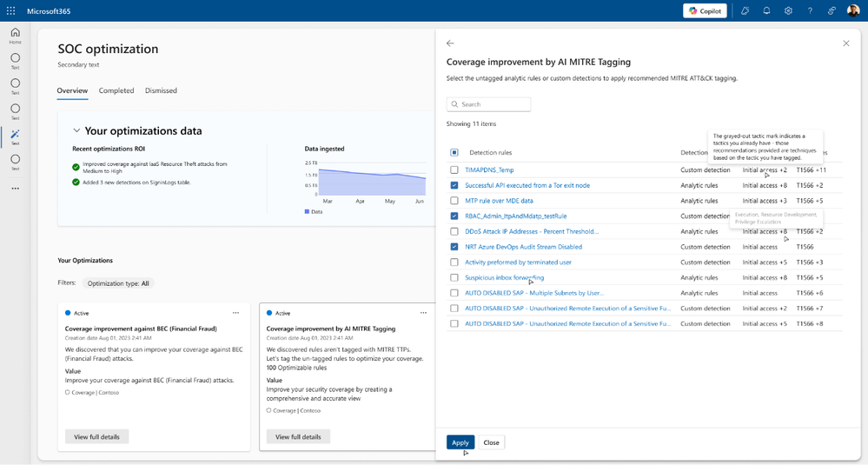Viewport: 868px width, 465px height.
Task: Click 'Initial access +2' in TIMAPDNS_Temp row
Action: [x=765, y=170]
